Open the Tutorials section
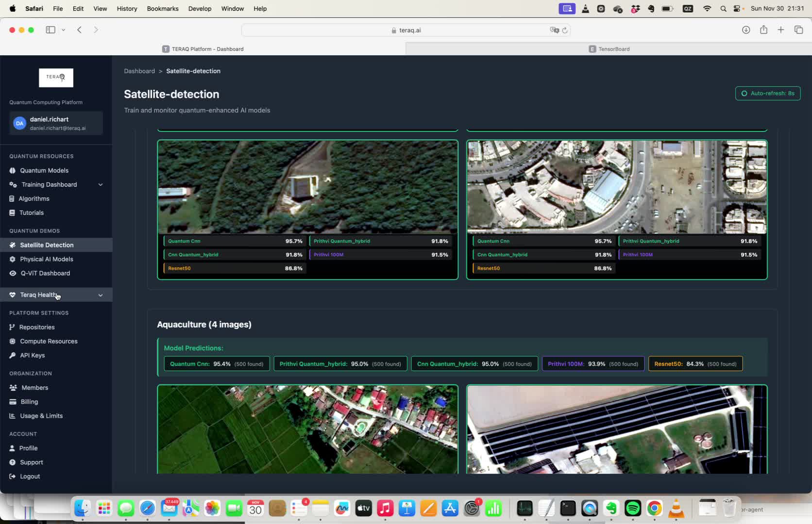This screenshot has height=524, width=812. pyautogui.click(x=32, y=213)
